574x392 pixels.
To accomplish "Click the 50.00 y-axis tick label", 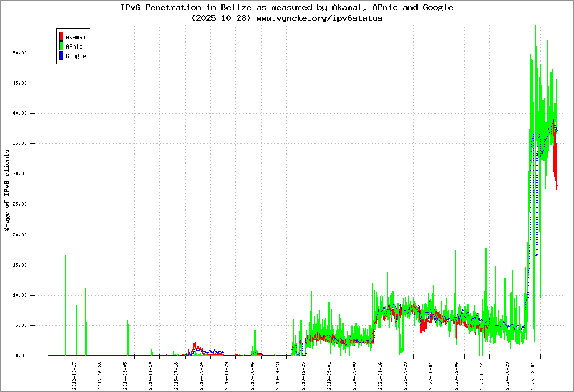I will click(20, 53).
